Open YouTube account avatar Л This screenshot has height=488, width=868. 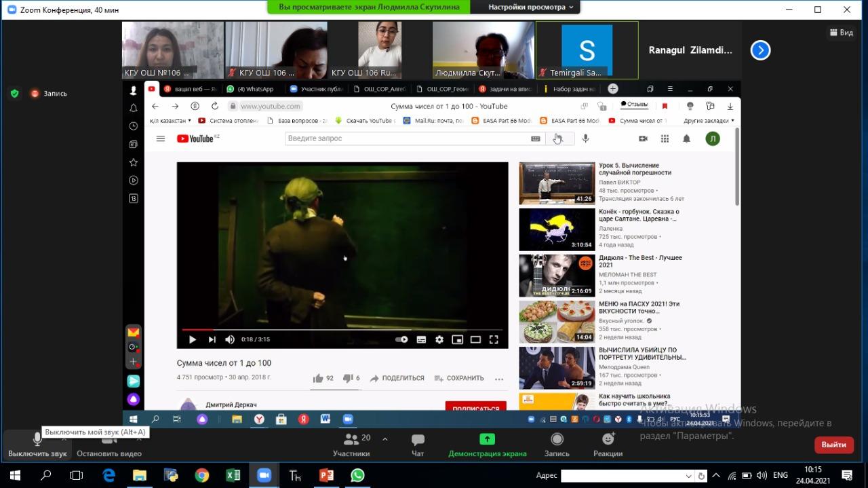[x=712, y=138]
